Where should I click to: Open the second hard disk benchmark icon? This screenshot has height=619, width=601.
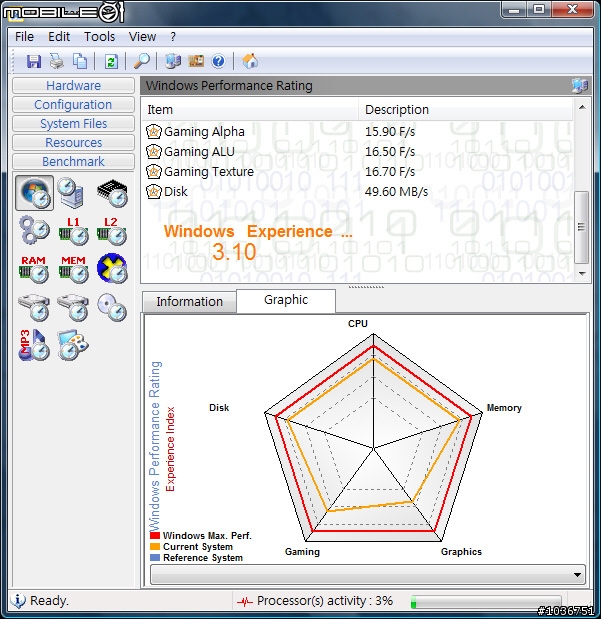click(x=73, y=307)
